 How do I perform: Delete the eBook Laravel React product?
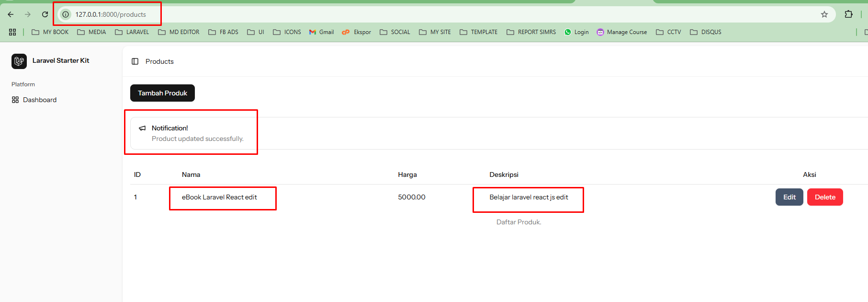point(824,197)
